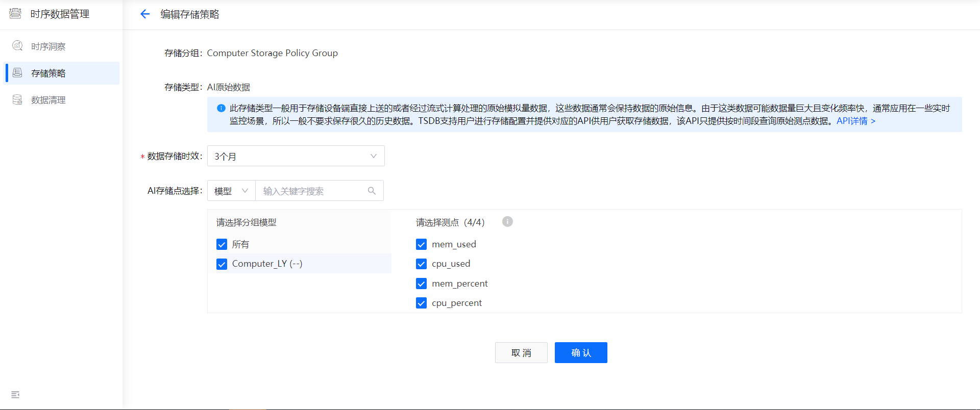Click the 确认 button
Screen dimensions: 980x410
point(581,353)
